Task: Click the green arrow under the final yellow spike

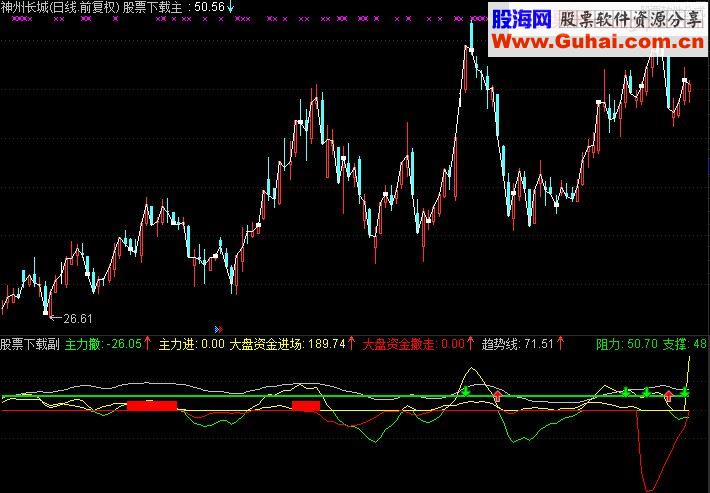Action: [685, 392]
